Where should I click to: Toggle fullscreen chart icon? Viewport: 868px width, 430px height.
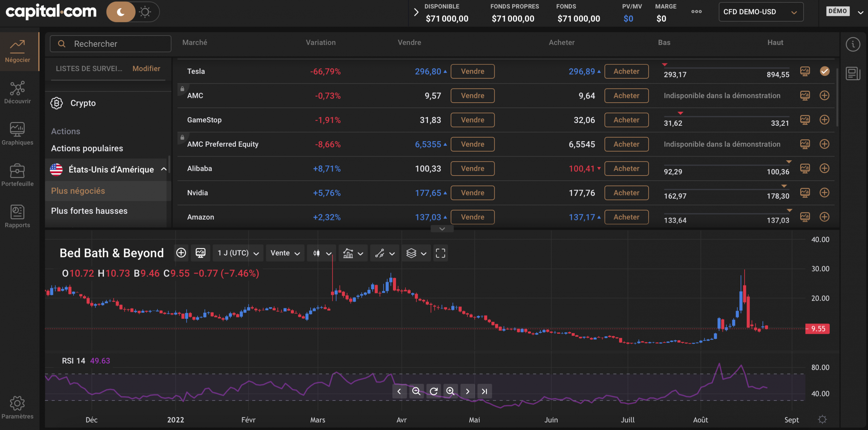click(440, 253)
